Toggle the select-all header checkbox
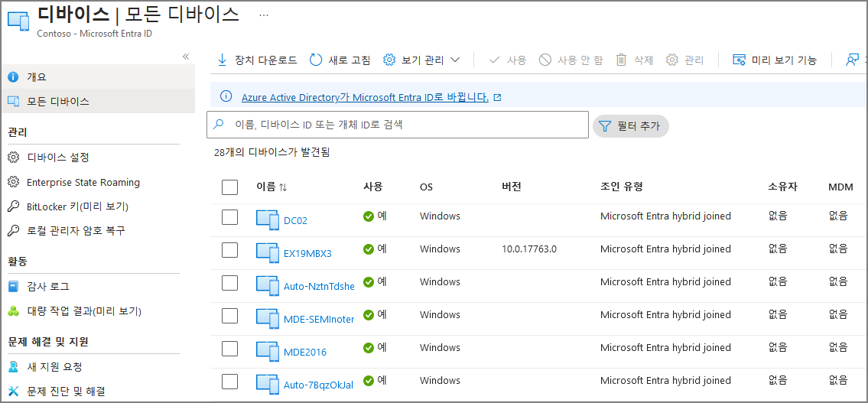This screenshot has width=868, height=403. 229,187
